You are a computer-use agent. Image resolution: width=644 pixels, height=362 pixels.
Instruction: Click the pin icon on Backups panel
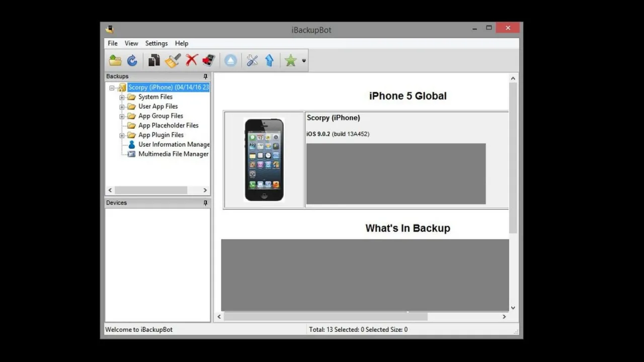(205, 76)
